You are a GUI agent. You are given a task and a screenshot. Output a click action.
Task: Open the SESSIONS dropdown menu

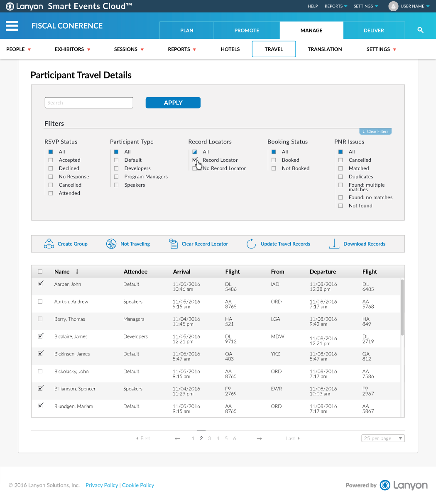(129, 49)
